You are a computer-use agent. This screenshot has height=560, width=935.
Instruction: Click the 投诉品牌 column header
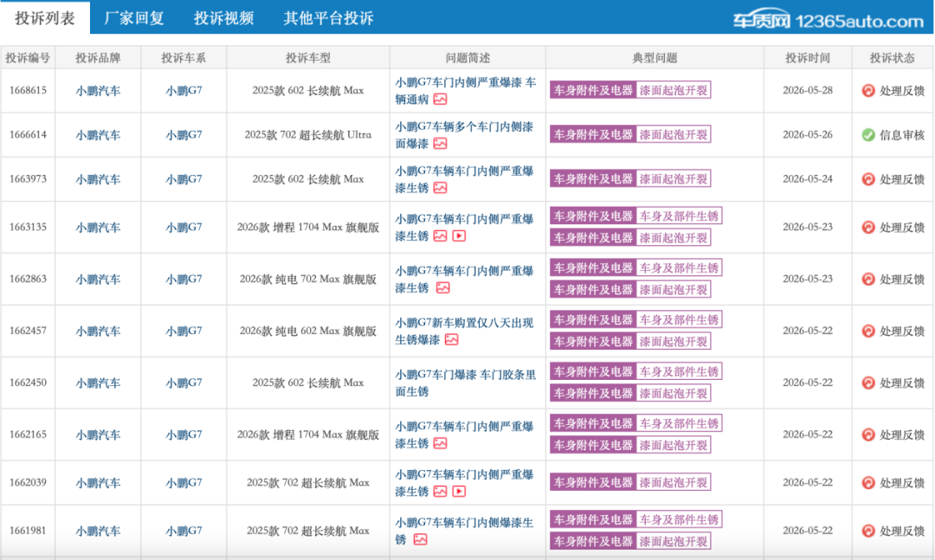pyautogui.click(x=98, y=58)
